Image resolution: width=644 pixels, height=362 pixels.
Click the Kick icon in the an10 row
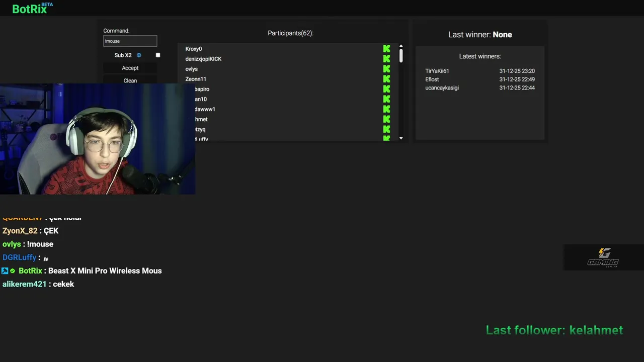pos(386,99)
